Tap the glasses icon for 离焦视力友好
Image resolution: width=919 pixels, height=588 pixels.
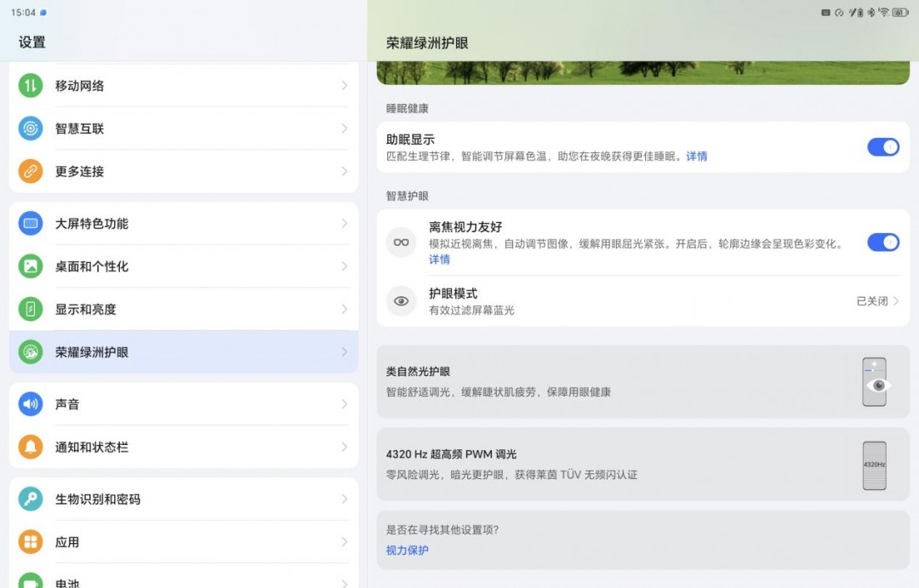click(402, 243)
